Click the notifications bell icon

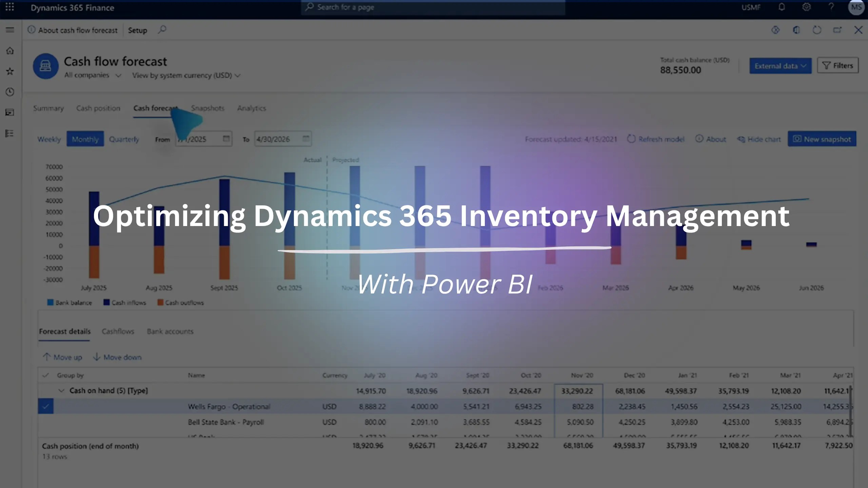[782, 7]
